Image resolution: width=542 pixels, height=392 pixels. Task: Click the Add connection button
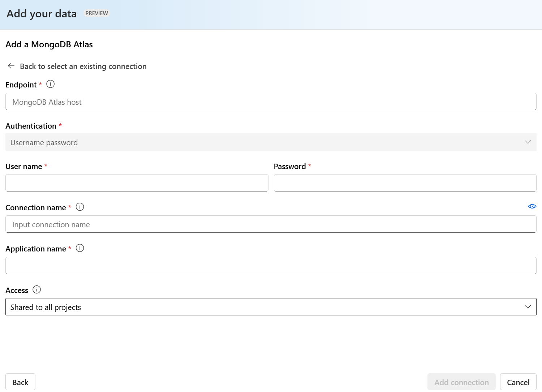point(461,382)
